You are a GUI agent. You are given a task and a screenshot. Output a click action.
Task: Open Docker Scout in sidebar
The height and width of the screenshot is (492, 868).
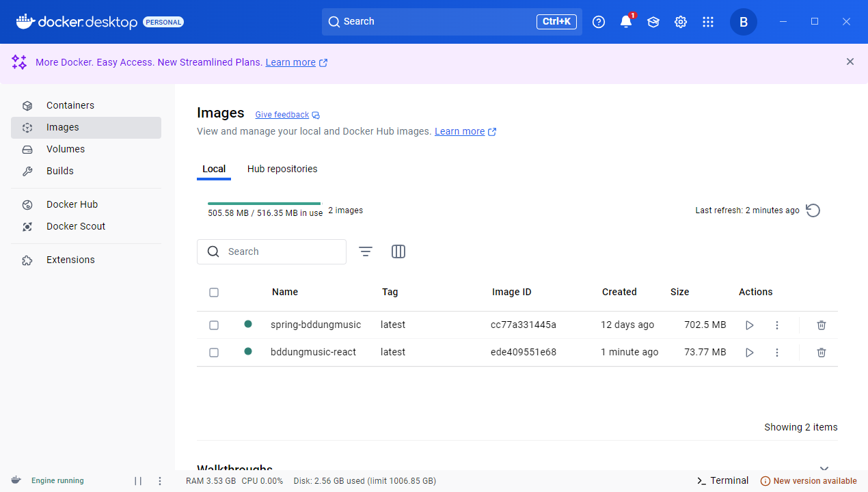[86, 226]
